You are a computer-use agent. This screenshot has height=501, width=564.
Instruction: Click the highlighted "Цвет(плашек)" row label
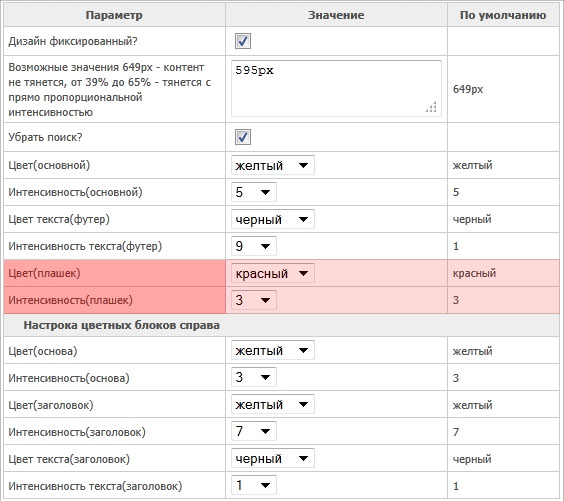tap(44, 273)
